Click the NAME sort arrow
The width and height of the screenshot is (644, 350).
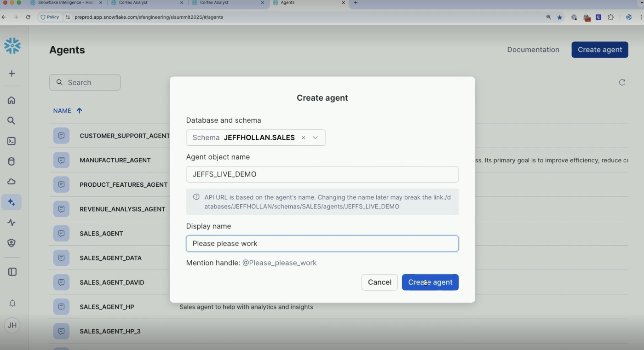[80, 111]
